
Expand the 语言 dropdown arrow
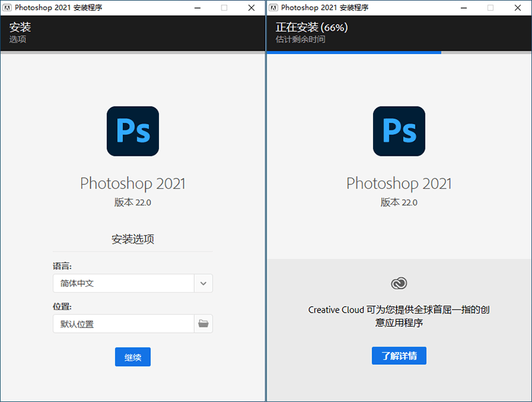click(203, 283)
